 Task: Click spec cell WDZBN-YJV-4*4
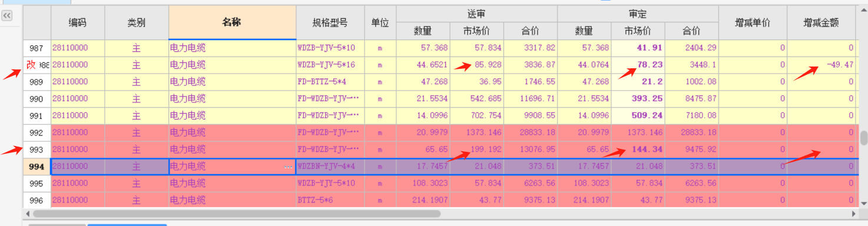point(330,167)
